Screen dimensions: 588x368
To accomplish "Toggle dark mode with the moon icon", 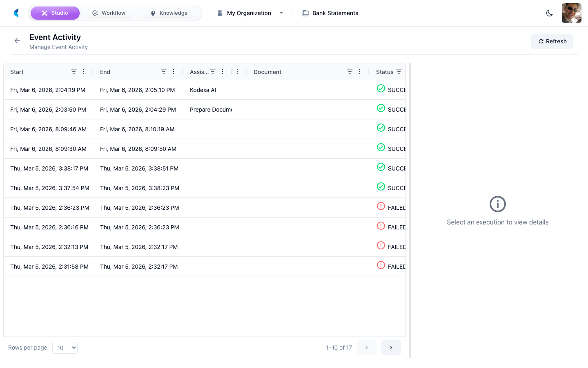I will pos(549,13).
